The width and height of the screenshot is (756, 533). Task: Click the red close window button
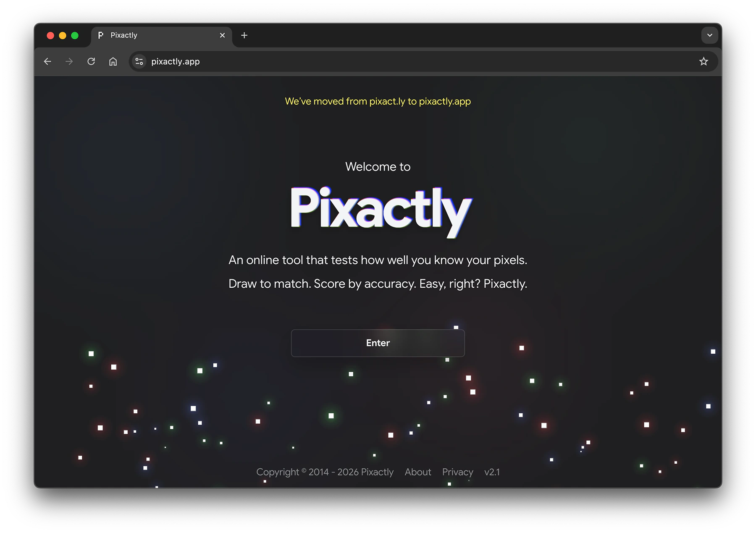(x=50, y=35)
